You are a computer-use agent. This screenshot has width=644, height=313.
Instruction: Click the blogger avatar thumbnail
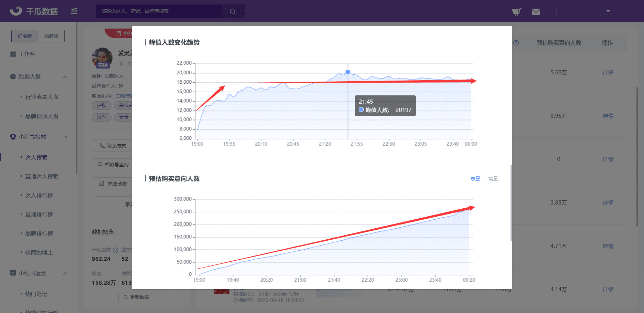102,58
